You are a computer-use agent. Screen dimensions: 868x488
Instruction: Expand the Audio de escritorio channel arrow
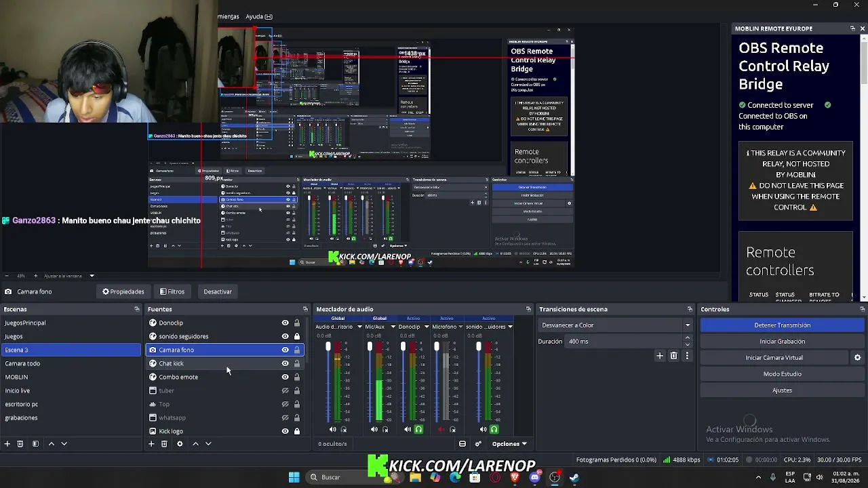[x=359, y=327]
